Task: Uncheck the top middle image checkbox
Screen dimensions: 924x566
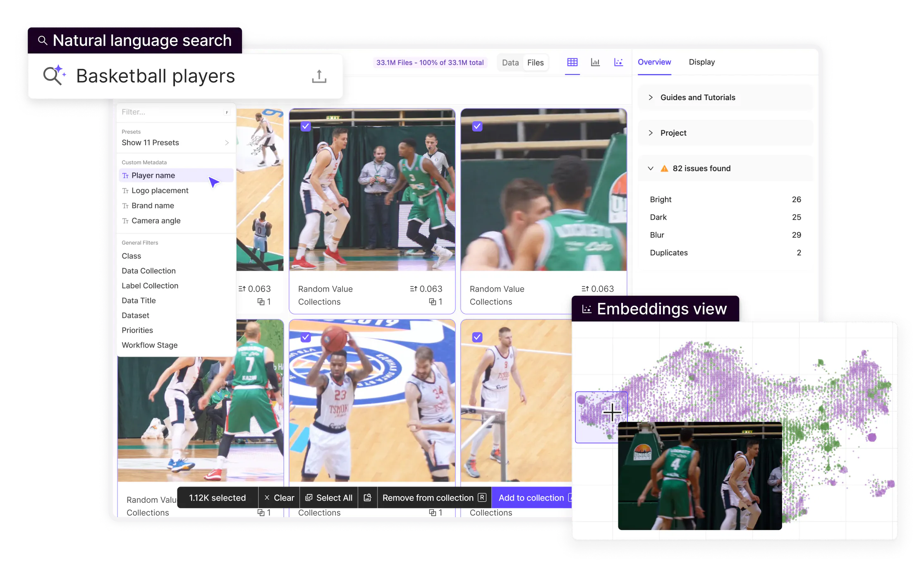Action: tap(306, 126)
